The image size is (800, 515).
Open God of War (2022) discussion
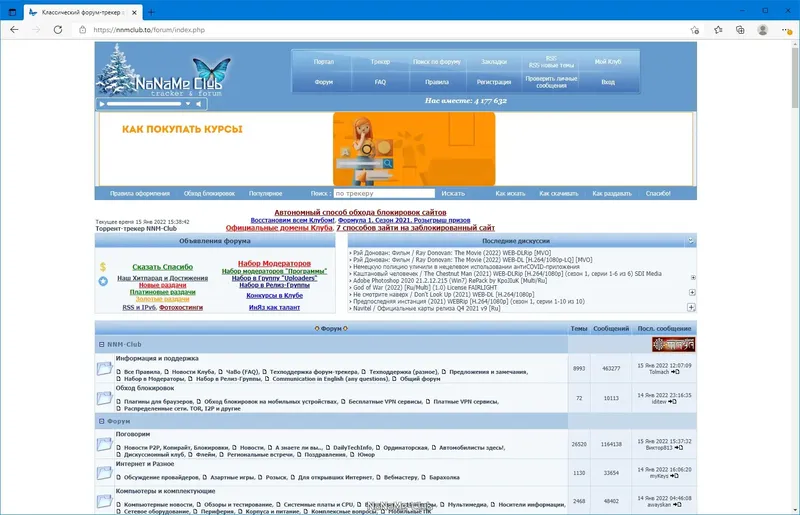425,287
